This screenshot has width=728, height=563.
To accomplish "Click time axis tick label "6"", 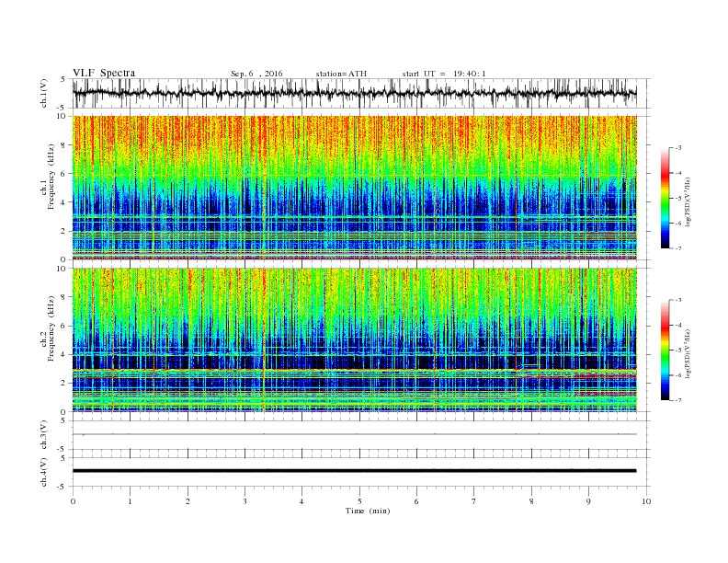I will (416, 501).
